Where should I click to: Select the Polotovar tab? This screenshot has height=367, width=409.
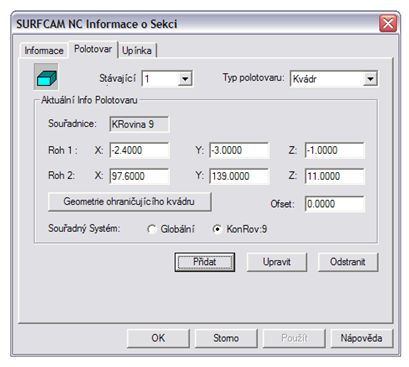click(93, 49)
